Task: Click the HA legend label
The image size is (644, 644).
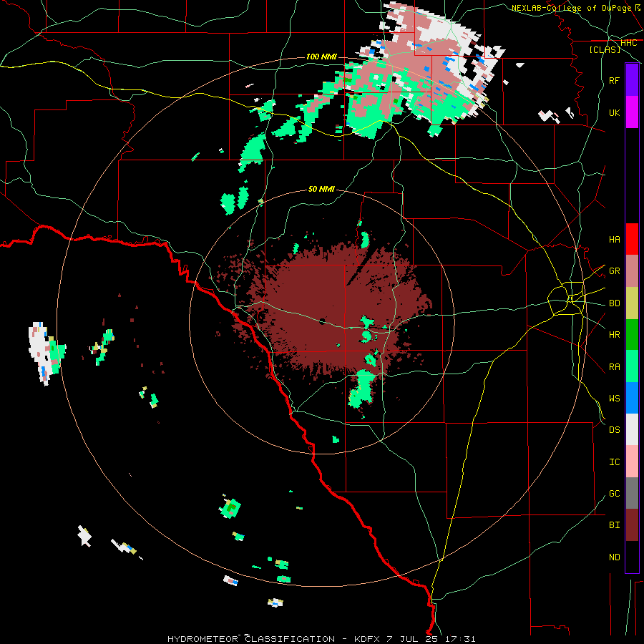Action: (x=614, y=239)
